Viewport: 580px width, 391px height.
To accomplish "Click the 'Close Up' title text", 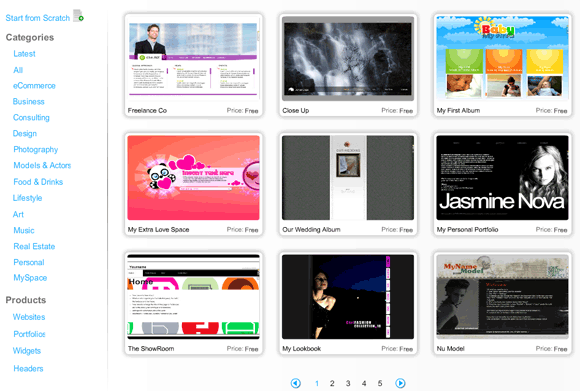I will (x=296, y=110).
